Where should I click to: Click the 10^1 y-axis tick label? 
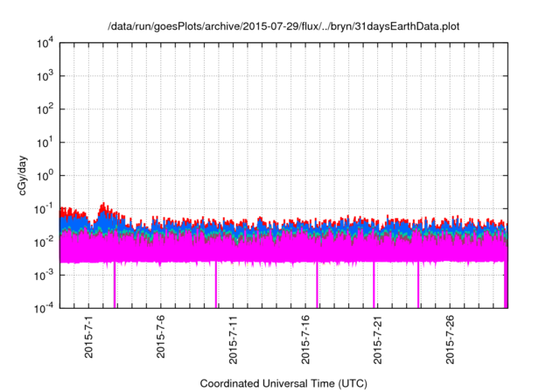(45, 143)
